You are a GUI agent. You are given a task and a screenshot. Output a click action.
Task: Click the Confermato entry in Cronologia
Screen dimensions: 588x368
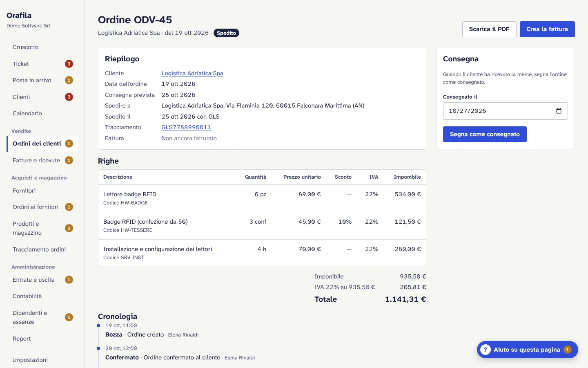180,357
